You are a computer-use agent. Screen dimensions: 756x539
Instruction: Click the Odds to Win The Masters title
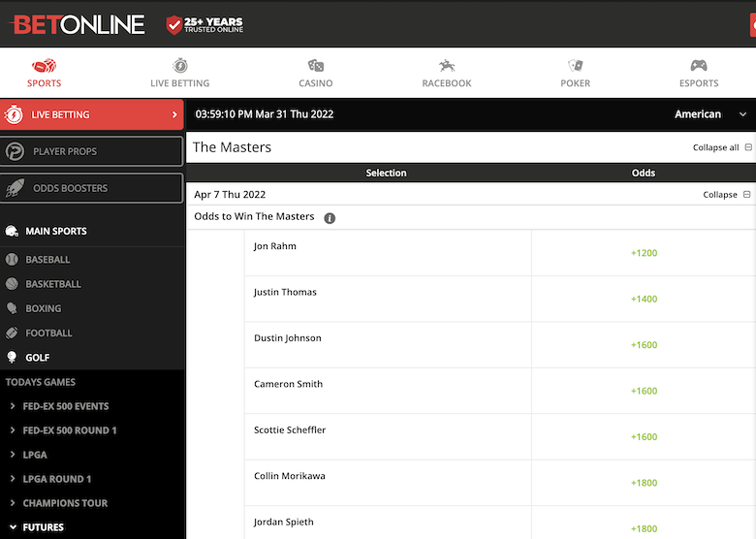(254, 216)
